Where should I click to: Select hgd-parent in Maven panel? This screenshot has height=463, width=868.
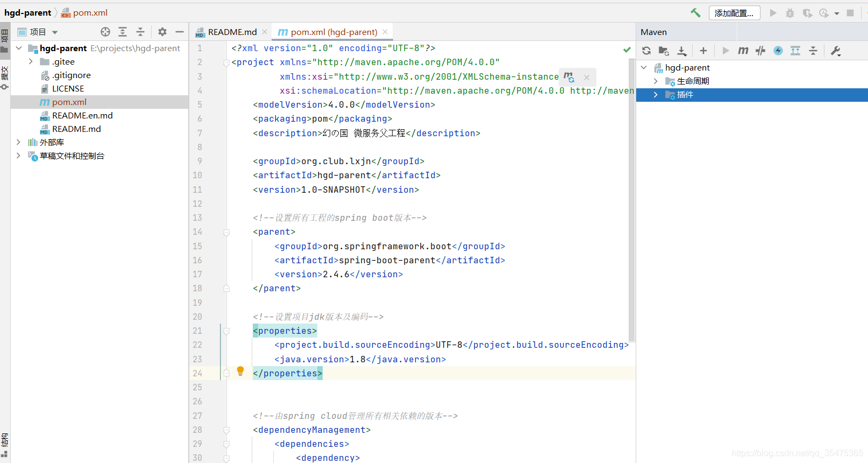click(x=687, y=67)
